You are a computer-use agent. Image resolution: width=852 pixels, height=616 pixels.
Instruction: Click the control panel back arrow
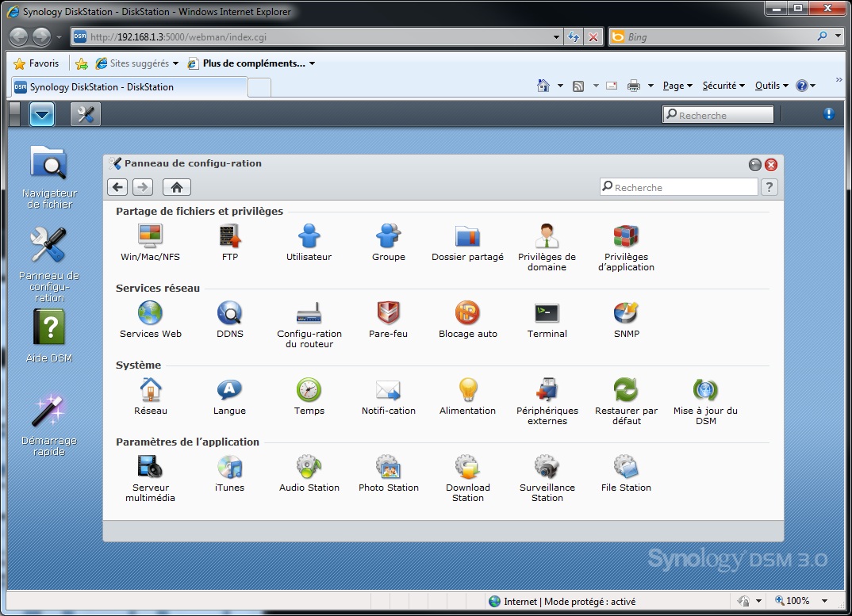tap(117, 187)
